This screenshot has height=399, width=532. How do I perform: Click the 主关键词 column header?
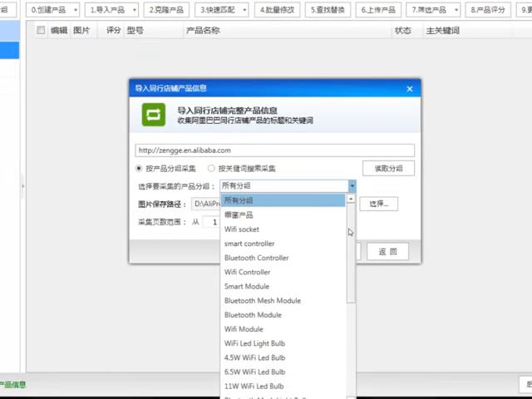click(x=443, y=31)
